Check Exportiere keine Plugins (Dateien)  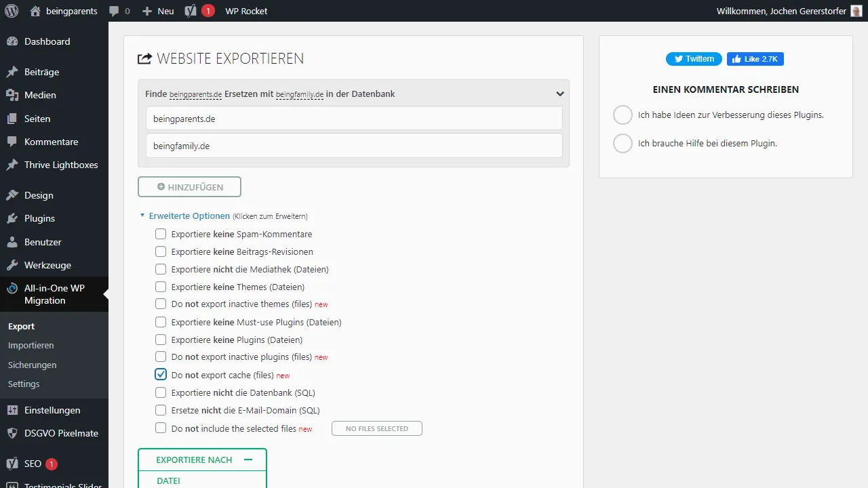[161, 340]
